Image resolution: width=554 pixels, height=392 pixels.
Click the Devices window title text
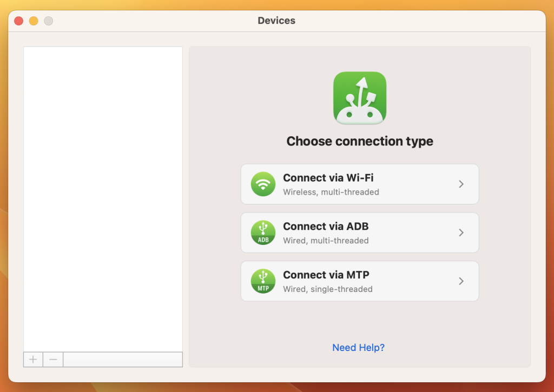tap(276, 21)
